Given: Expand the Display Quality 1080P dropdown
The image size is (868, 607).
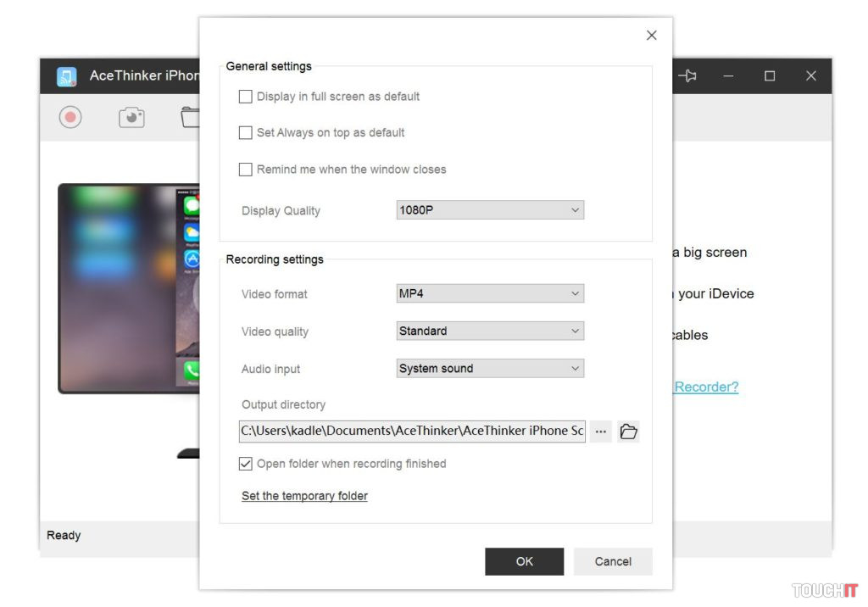Looking at the screenshot, I should [x=490, y=210].
